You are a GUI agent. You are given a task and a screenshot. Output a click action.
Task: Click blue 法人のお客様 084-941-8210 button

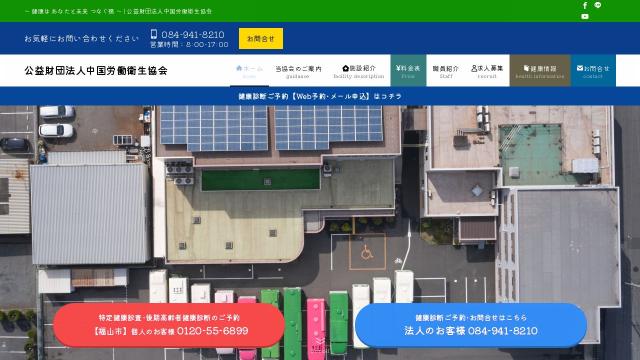point(471,325)
